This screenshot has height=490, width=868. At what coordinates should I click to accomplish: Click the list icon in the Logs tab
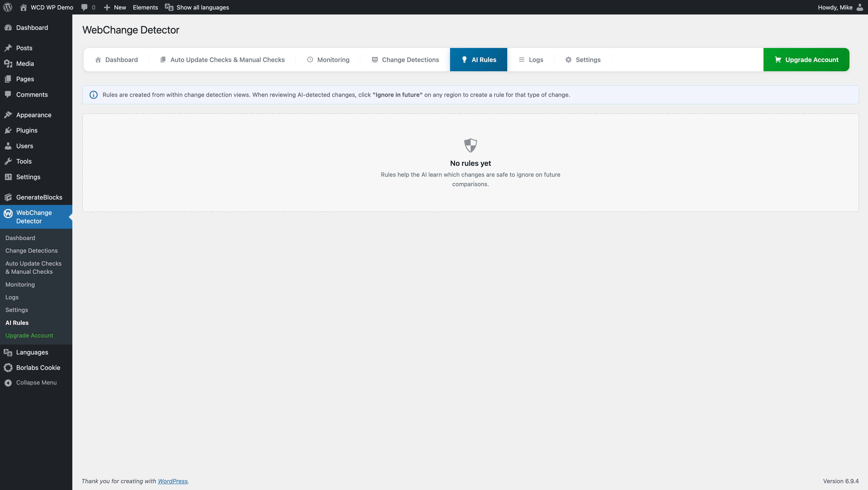coord(522,60)
